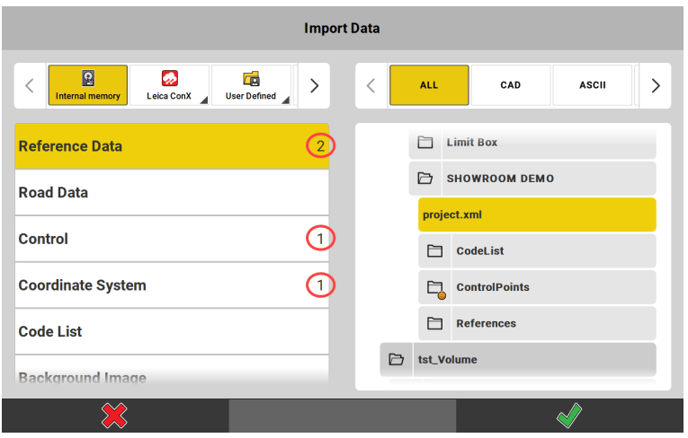
Task: Open the Limit Box folder
Action: pos(532,143)
